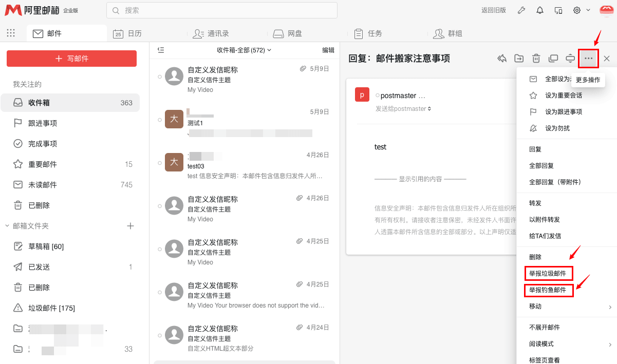Open notifications via the bell icon
617x364 pixels.
tap(539, 10)
